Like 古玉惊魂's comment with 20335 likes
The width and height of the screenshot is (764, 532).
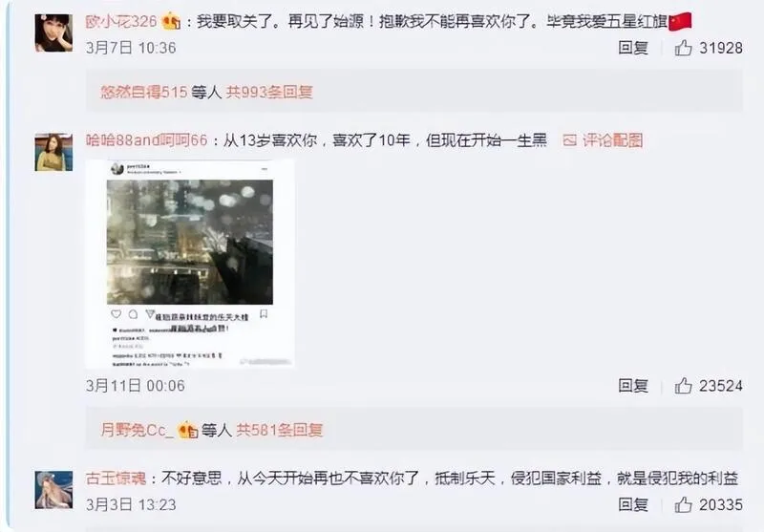(683, 504)
